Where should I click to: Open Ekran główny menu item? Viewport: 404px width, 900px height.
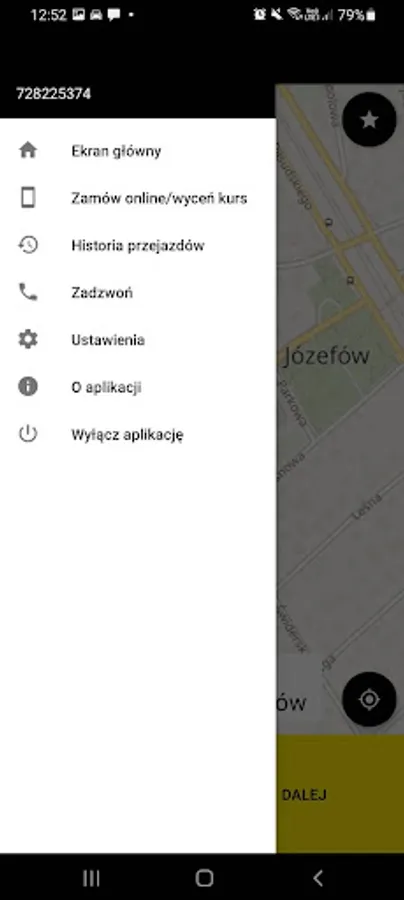[138, 151]
